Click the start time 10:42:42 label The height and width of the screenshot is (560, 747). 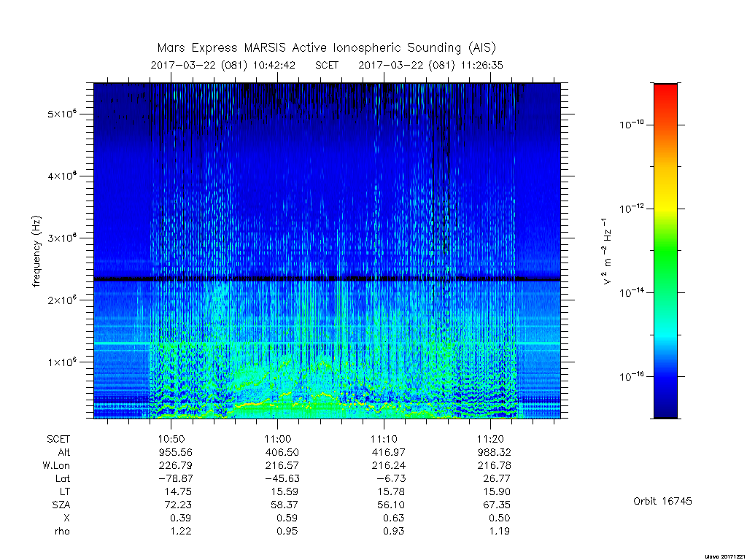(274, 65)
